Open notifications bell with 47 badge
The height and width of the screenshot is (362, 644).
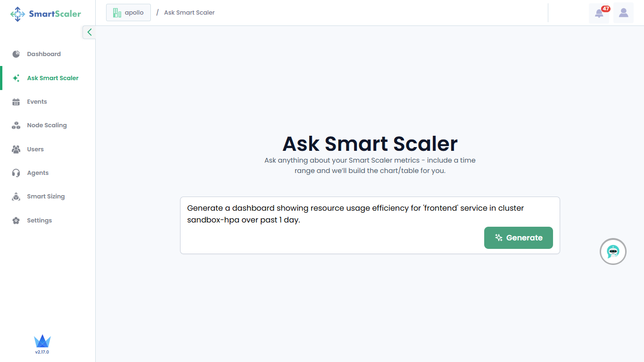[599, 13]
